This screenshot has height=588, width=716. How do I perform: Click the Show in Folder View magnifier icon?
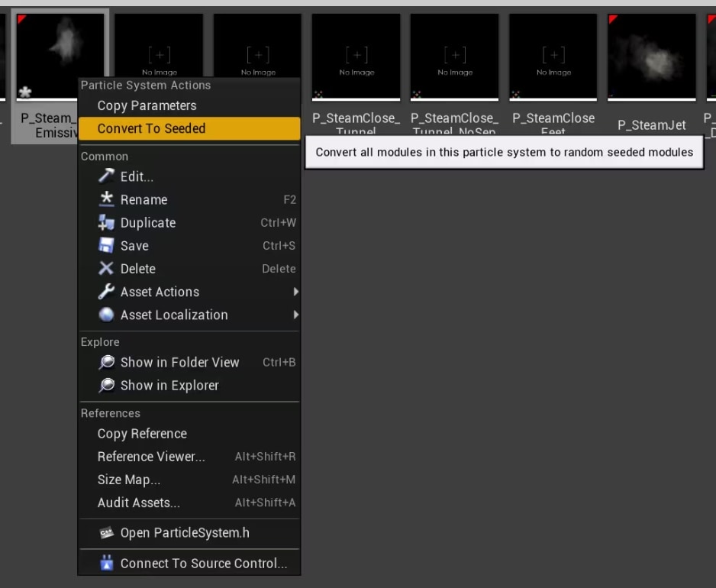[x=106, y=363]
